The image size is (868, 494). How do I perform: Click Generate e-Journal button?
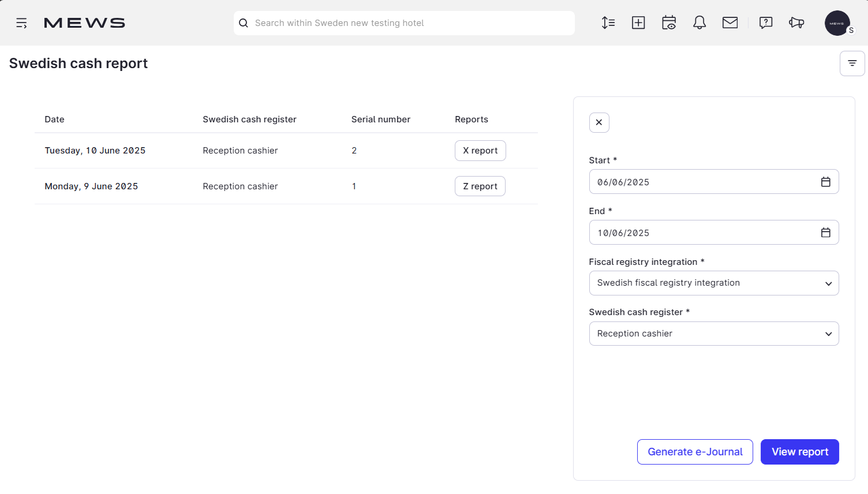(x=695, y=452)
